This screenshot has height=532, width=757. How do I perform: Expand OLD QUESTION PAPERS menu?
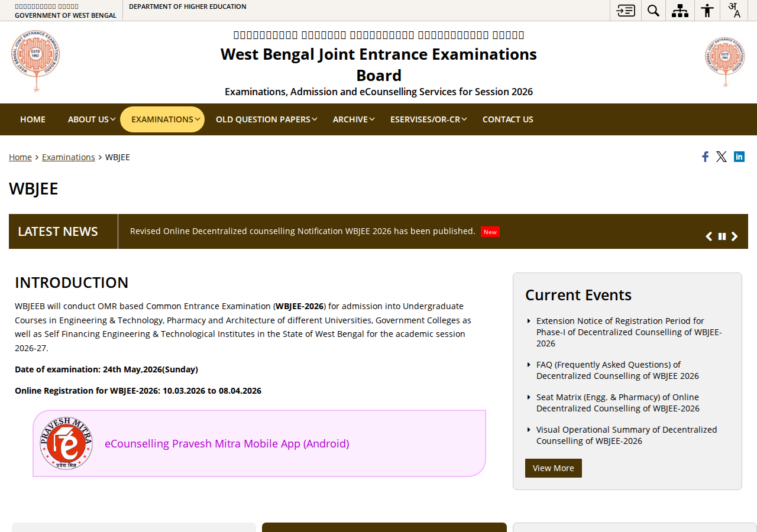click(267, 119)
